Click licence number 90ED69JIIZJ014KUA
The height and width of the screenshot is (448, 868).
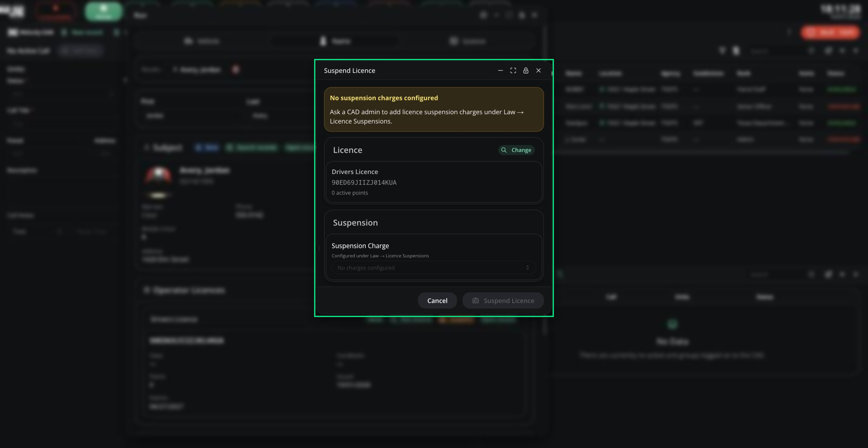364,183
